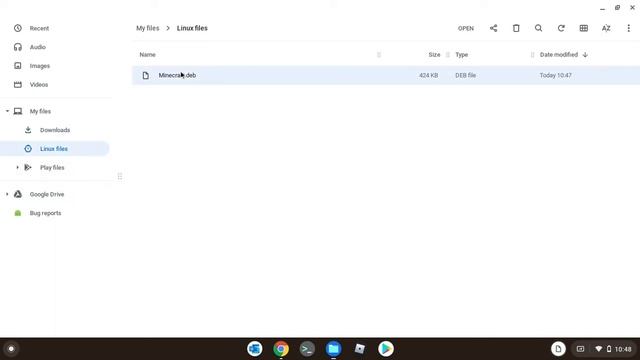
Task: Select Linux files in the sidebar
Action: [54, 149]
